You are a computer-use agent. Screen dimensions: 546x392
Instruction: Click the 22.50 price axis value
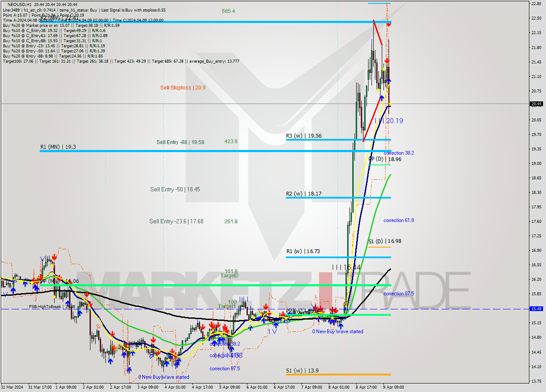(536, 18)
